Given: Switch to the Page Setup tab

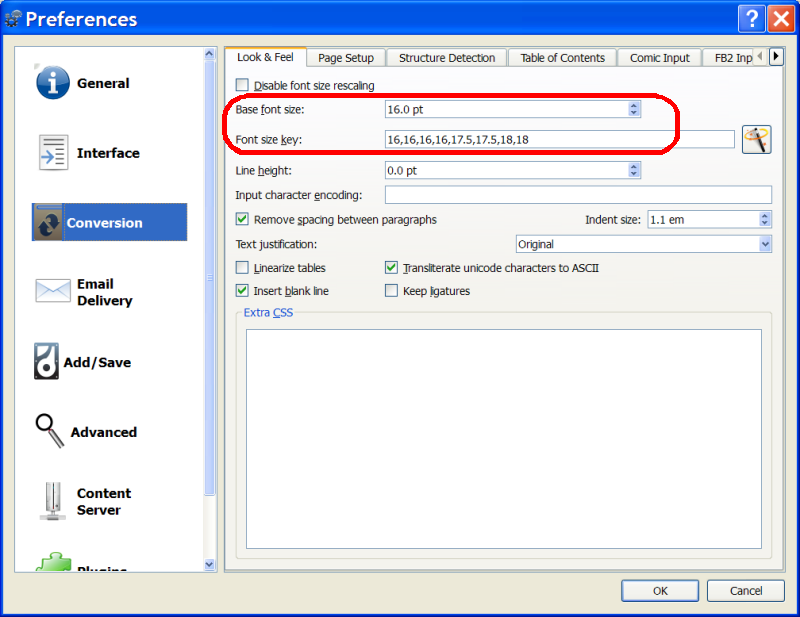Looking at the screenshot, I should point(346,58).
